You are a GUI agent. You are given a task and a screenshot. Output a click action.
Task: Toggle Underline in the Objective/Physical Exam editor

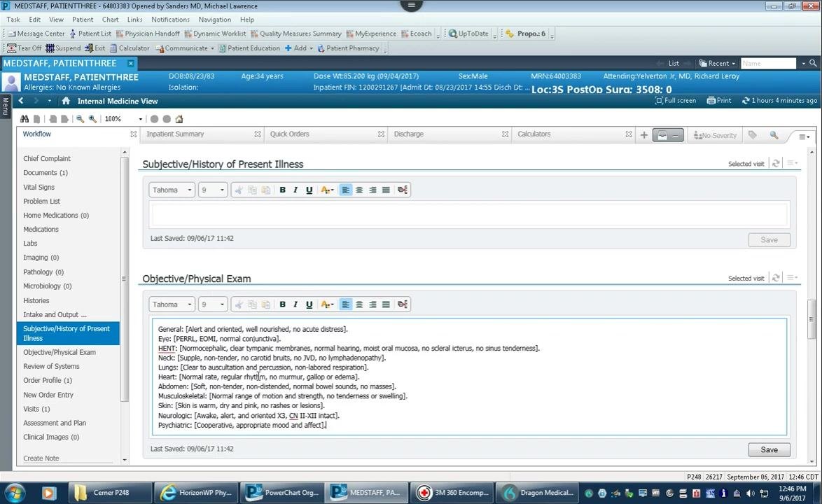coord(309,304)
